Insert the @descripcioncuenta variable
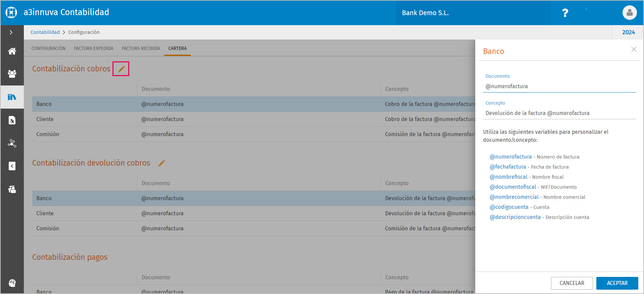Screen dimensions: 644x294 coord(515,217)
